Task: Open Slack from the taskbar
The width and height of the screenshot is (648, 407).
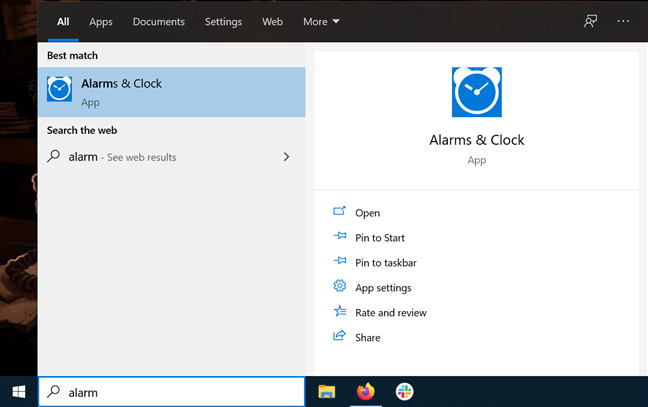Action: click(x=404, y=392)
